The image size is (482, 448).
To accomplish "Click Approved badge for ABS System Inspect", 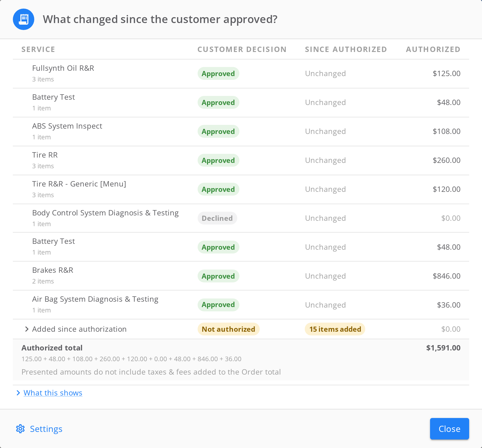I will coord(218,131).
